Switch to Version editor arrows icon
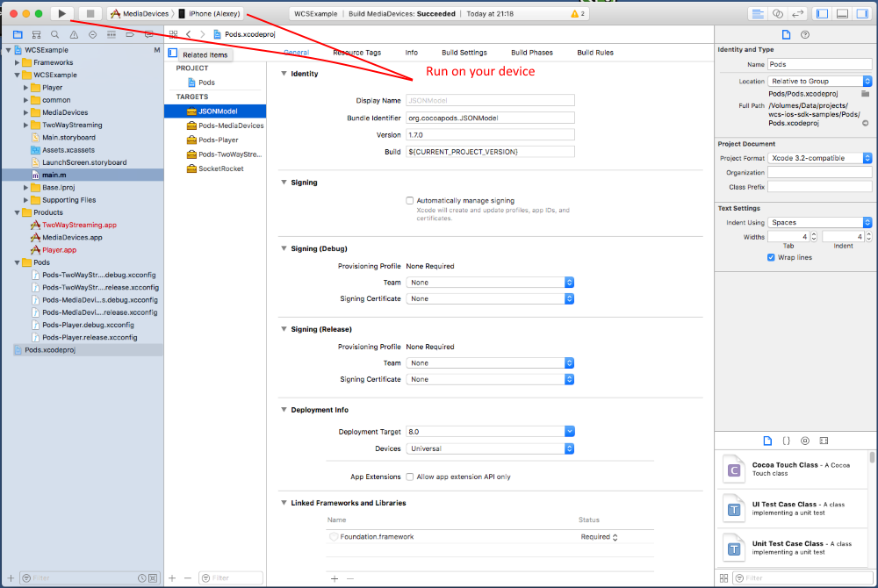This screenshot has height=588, width=878. click(798, 14)
